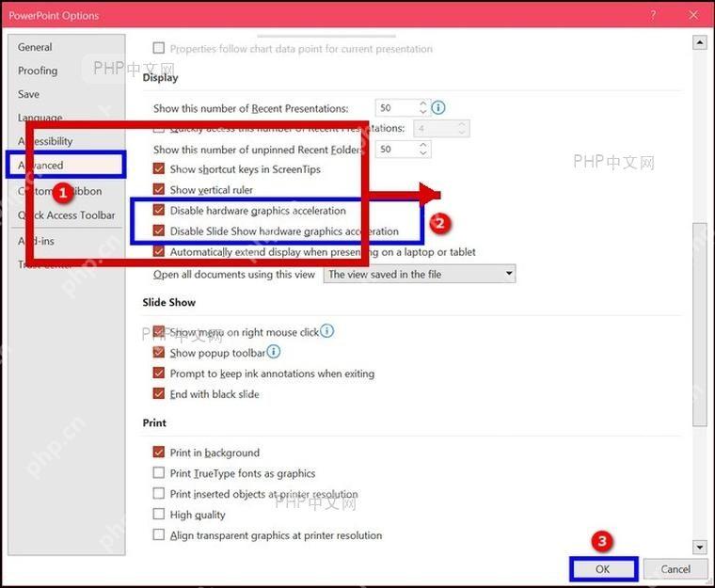The image size is (715, 588).
Task: Check Align transparent graphics at printer resolution
Action: click(x=159, y=534)
